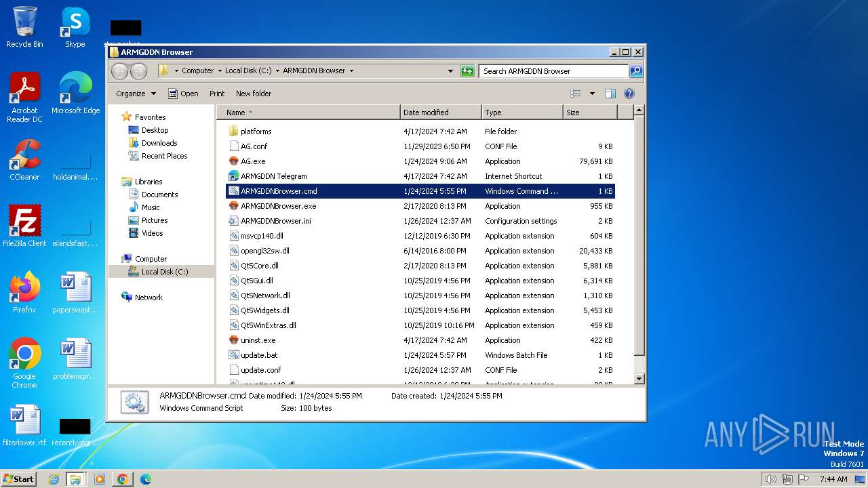Sort by the Type column header
Image resolution: width=868 pixels, height=488 pixels.
(x=522, y=113)
